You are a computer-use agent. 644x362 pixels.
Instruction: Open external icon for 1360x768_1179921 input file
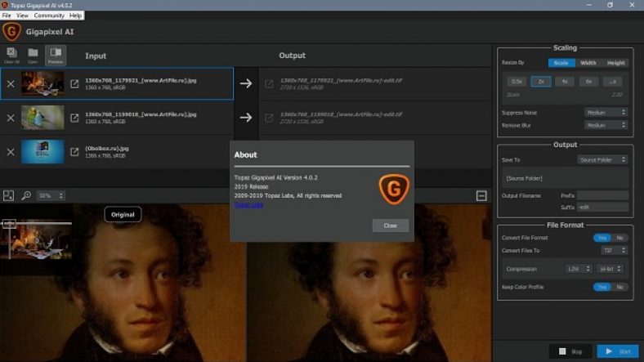click(x=74, y=83)
